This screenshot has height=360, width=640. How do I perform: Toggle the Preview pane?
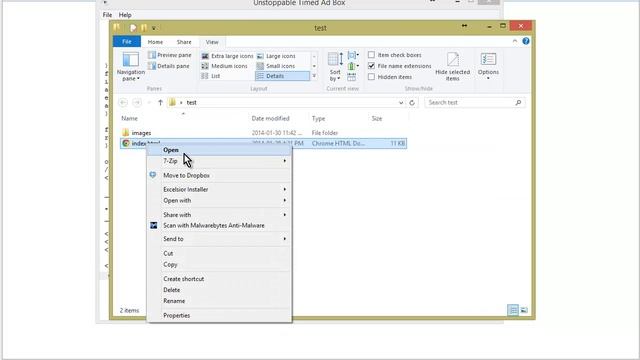[169, 55]
